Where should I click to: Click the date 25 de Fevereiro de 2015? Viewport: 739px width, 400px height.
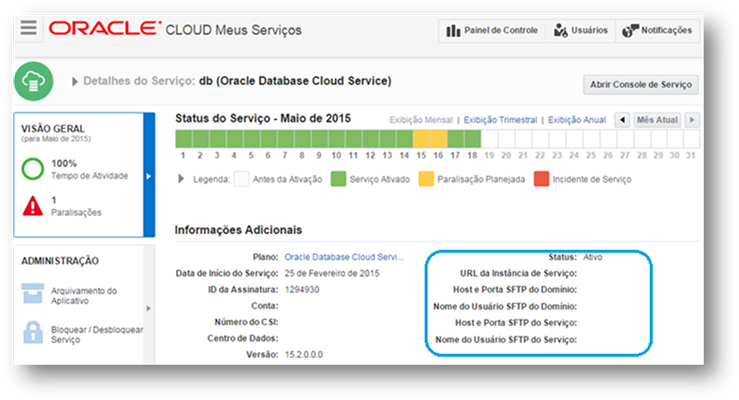tap(332, 273)
